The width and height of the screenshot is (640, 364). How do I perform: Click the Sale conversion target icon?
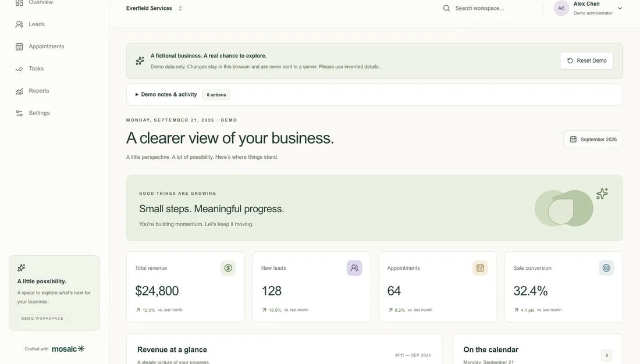coord(606,268)
